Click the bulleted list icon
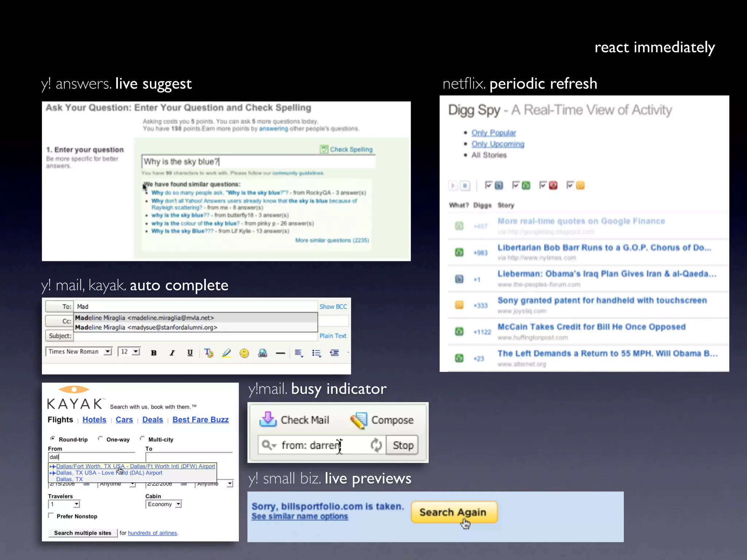Viewport: 747px width, 560px height. (316, 353)
